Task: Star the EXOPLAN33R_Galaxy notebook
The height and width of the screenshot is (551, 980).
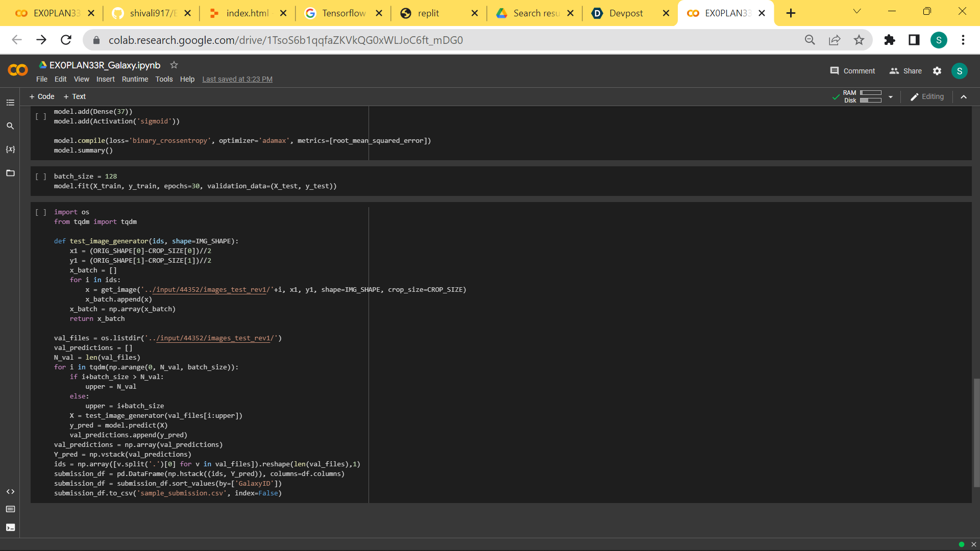Action: click(174, 65)
